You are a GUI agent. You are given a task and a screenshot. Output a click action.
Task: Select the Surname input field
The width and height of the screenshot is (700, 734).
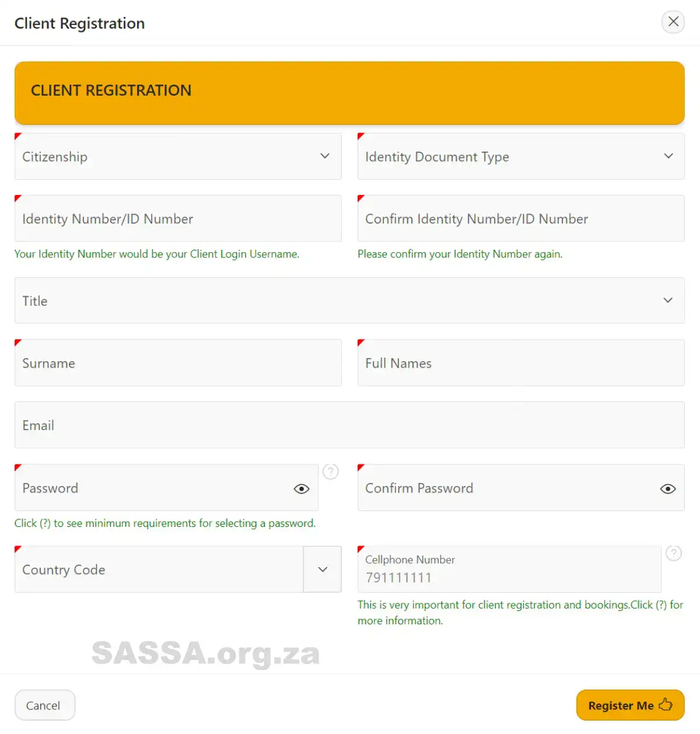pos(178,363)
